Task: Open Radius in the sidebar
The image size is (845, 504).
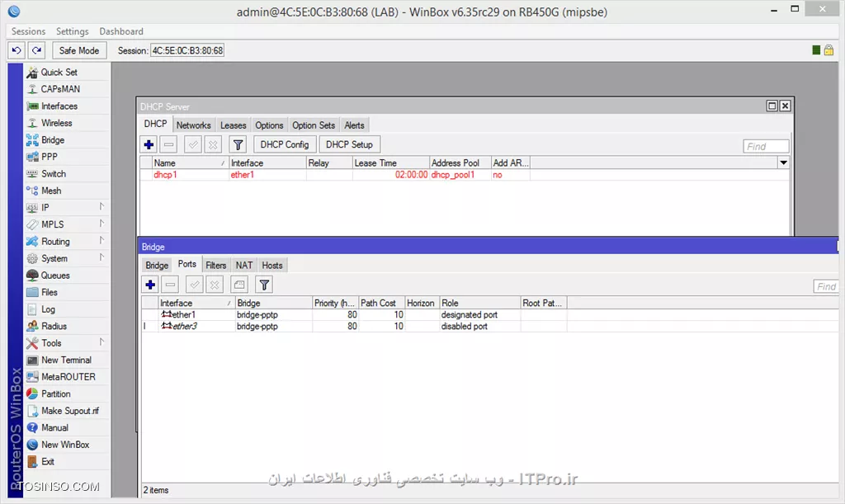Action: coord(54,327)
